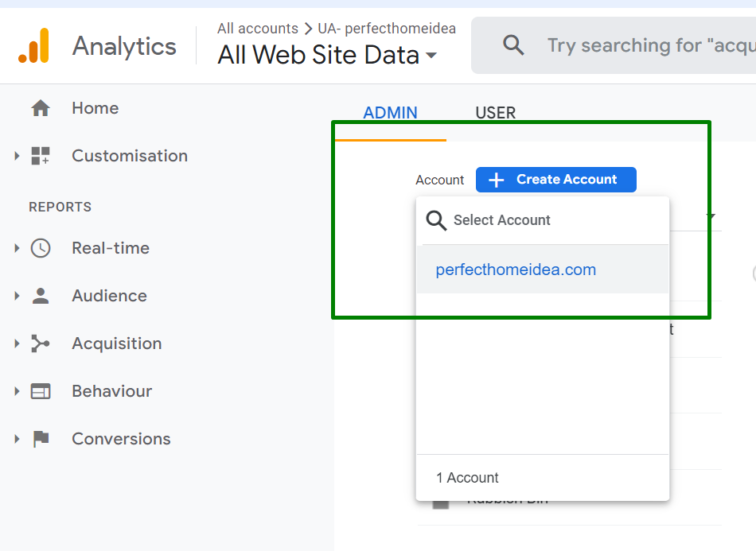This screenshot has width=756, height=551.
Task: Open Customisation in the sidebar
Action: tap(130, 156)
